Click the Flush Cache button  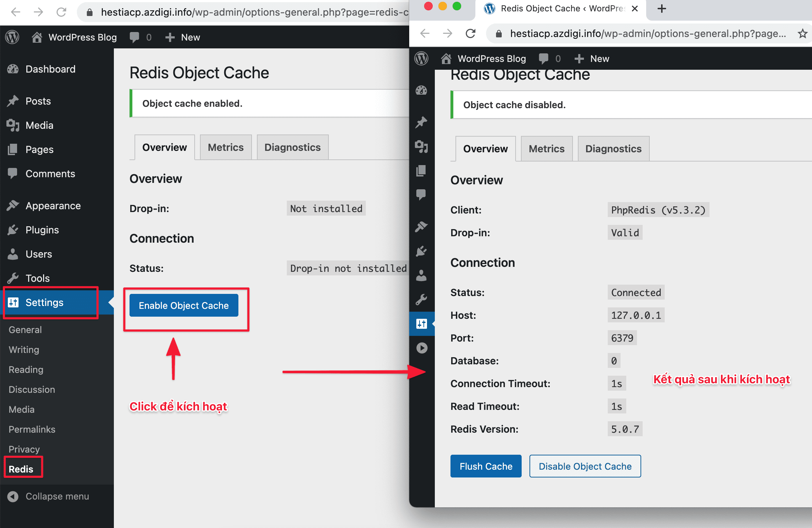pos(486,466)
